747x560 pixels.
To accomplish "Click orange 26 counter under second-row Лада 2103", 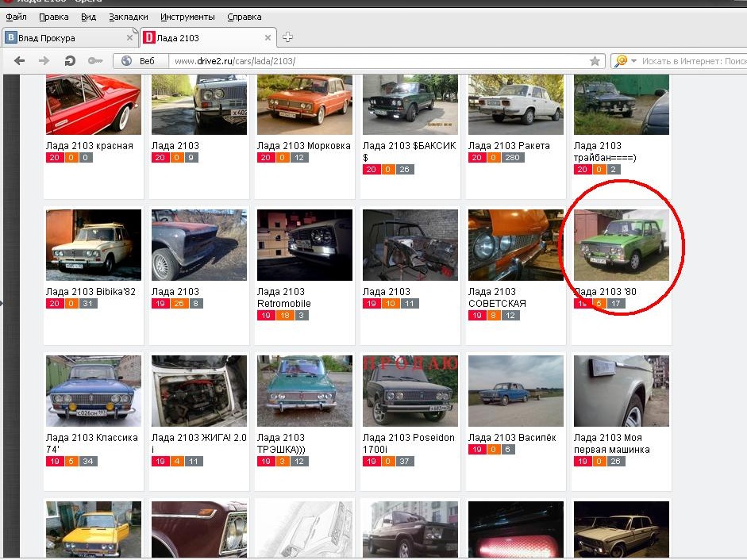I will [x=179, y=303].
